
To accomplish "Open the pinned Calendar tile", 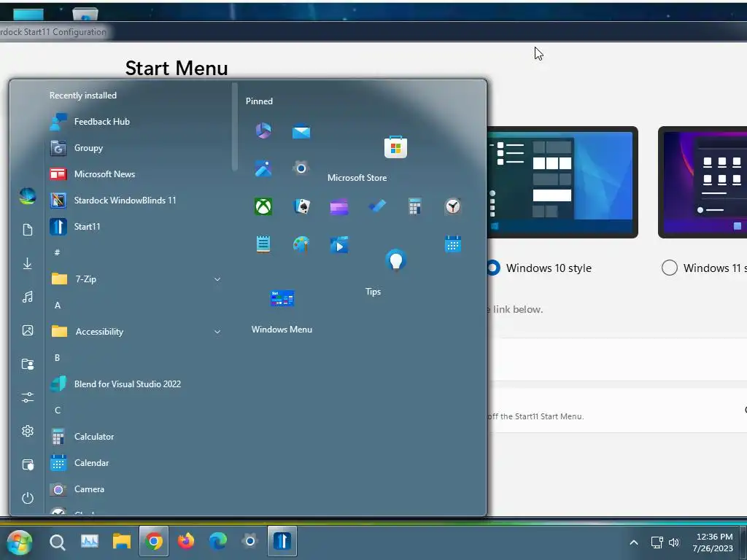I will pos(452,244).
